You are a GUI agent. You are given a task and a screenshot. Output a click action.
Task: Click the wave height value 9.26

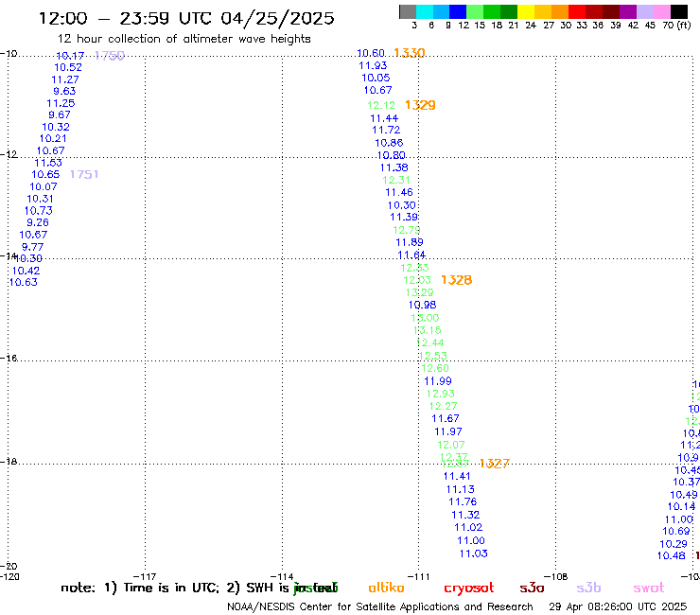38,222
